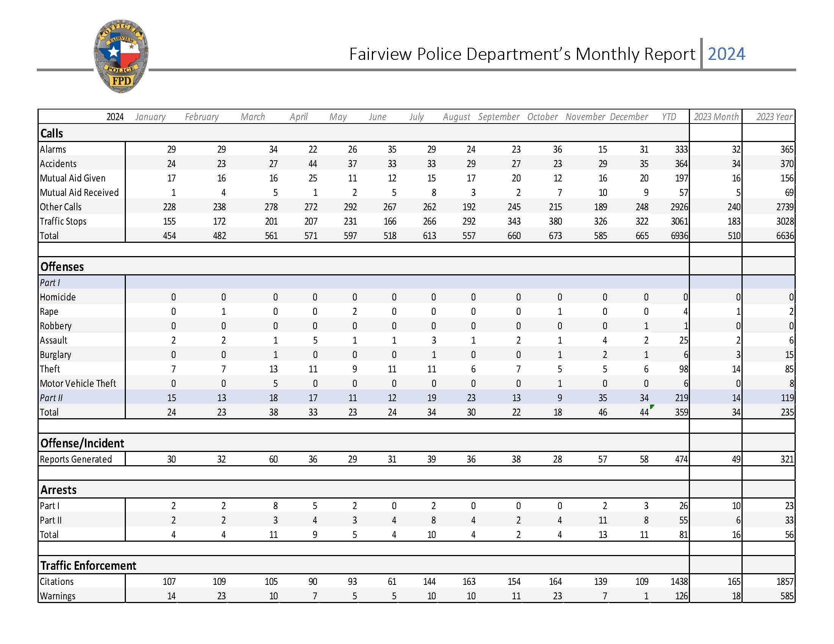Select the Arrests section heading
This screenshot has height=644, width=834.
point(58,490)
